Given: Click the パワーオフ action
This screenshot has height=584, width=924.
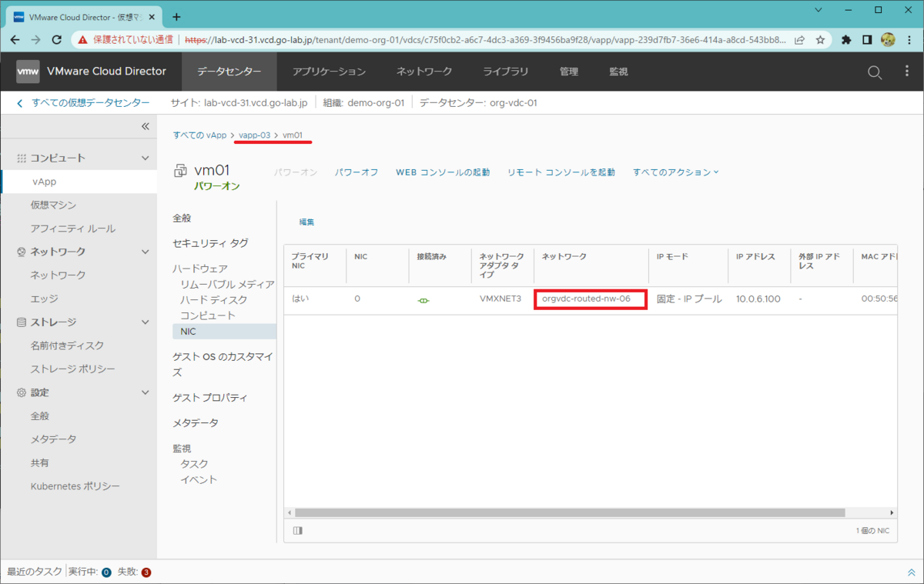Looking at the screenshot, I should 357,172.
